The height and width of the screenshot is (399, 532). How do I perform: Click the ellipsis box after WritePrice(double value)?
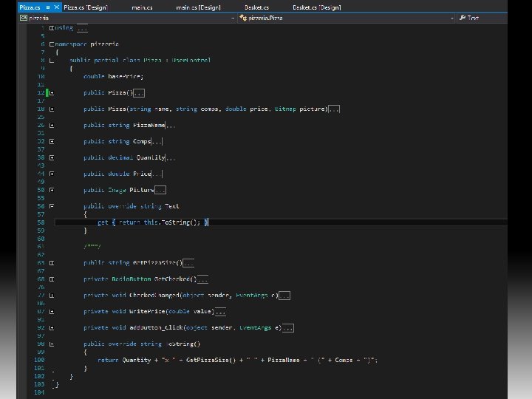(220, 312)
